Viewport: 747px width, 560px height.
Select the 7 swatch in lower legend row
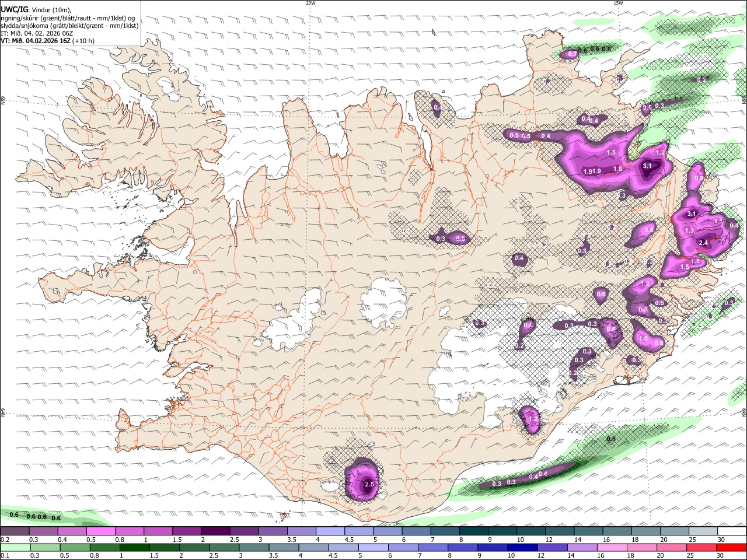point(432,548)
